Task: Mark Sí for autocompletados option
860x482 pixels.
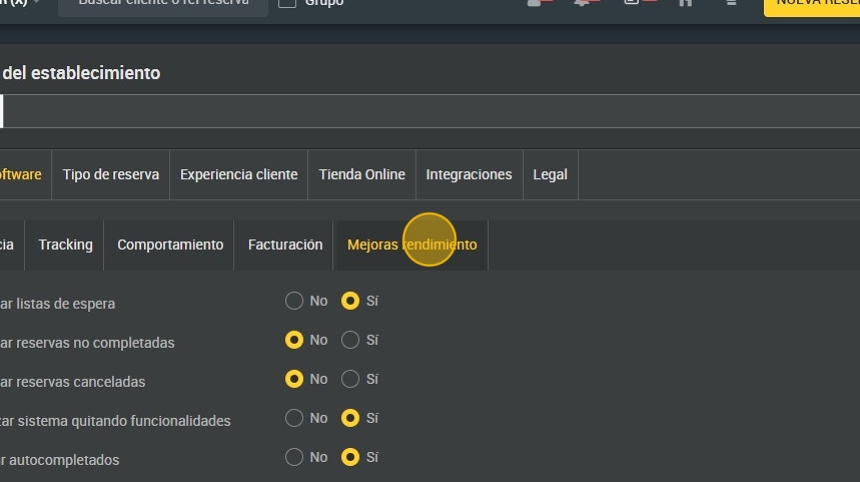Action: (350, 457)
